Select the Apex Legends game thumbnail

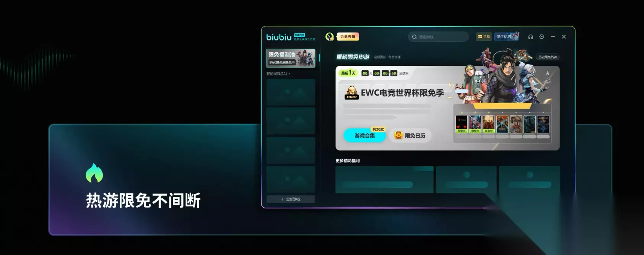(x=516, y=124)
